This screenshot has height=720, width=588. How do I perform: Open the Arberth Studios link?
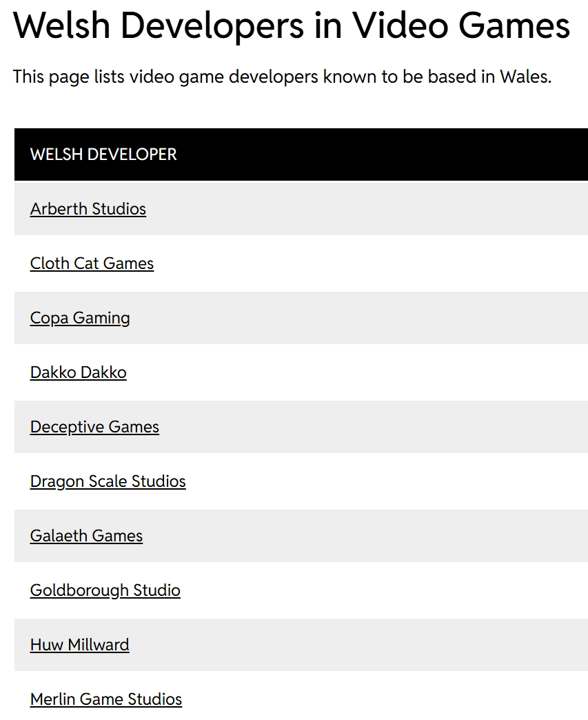click(88, 209)
